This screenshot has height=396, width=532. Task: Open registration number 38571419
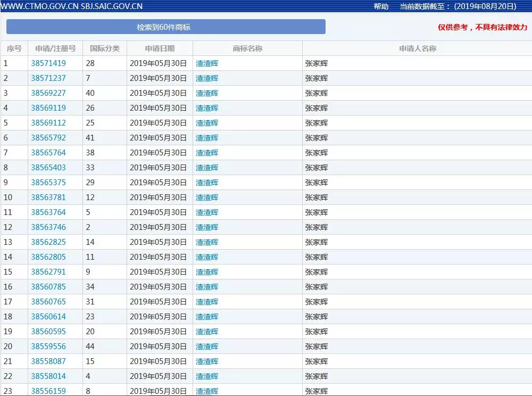48,63
